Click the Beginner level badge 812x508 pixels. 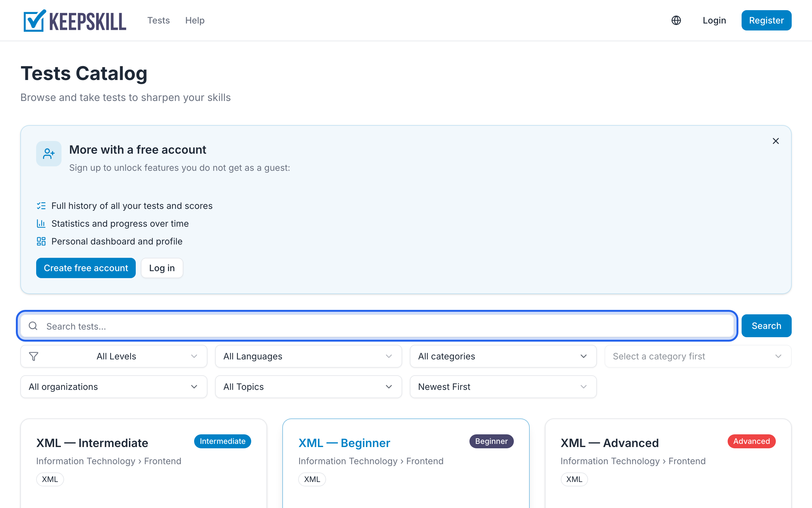coord(491,441)
